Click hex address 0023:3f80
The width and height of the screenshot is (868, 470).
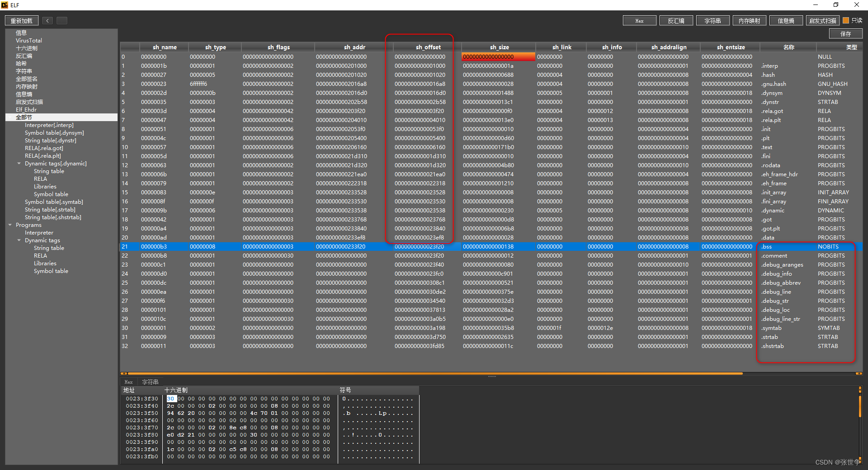(x=142, y=435)
